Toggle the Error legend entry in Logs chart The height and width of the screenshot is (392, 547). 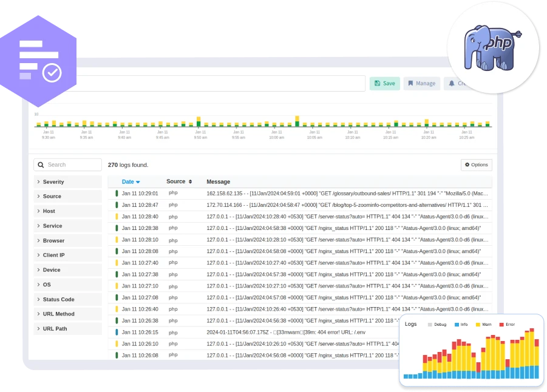(x=507, y=325)
